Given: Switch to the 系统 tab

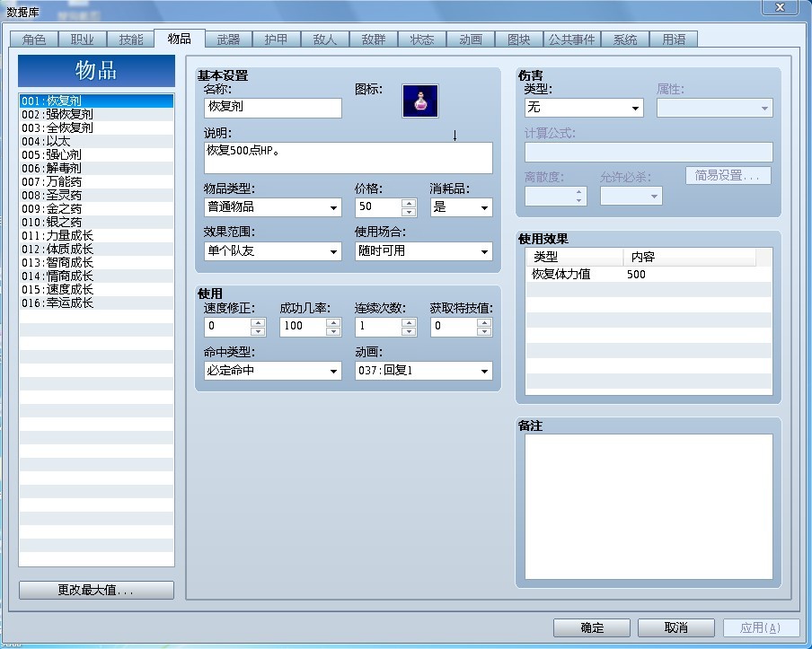Looking at the screenshot, I should click(x=625, y=39).
